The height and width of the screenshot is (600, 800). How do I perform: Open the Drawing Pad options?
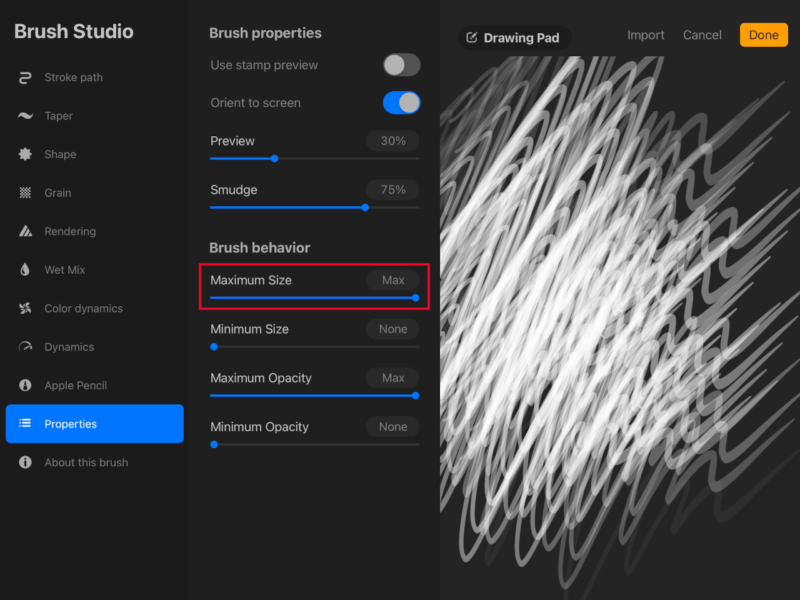513,37
